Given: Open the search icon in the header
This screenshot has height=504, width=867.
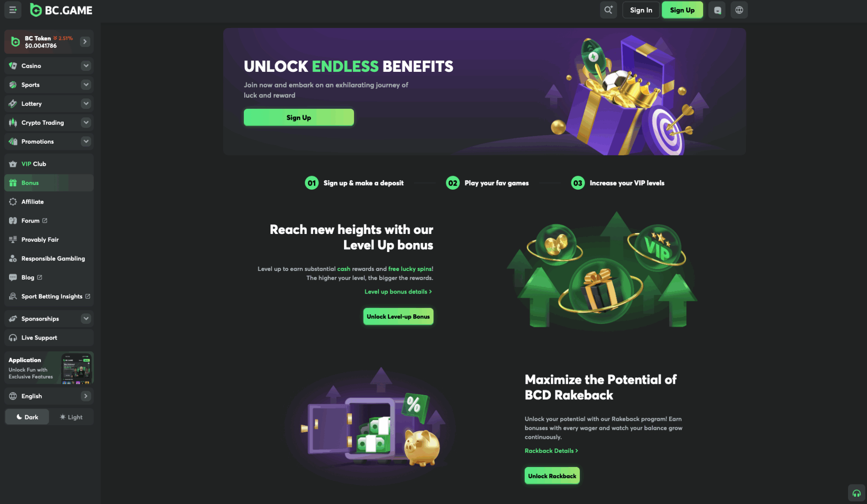Looking at the screenshot, I should click(x=608, y=10).
